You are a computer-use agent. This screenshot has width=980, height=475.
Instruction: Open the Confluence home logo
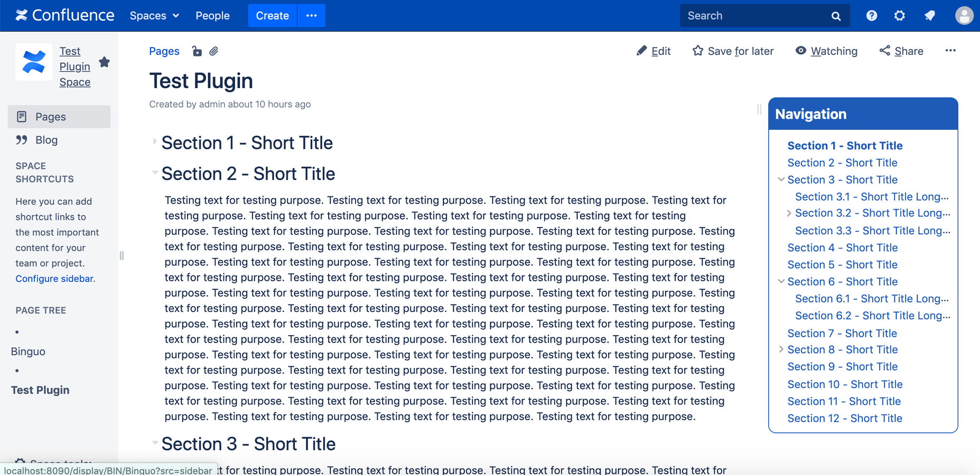[x=64, y=15]
